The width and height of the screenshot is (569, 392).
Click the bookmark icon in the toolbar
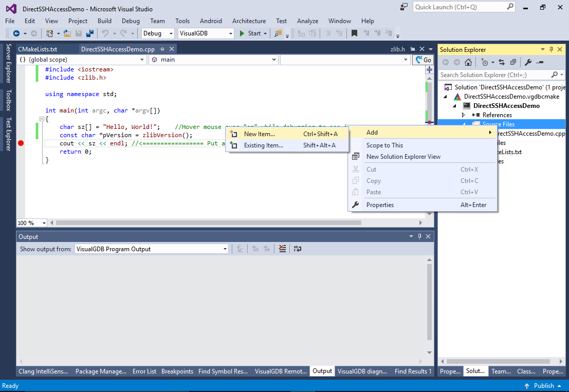(354, 33)
